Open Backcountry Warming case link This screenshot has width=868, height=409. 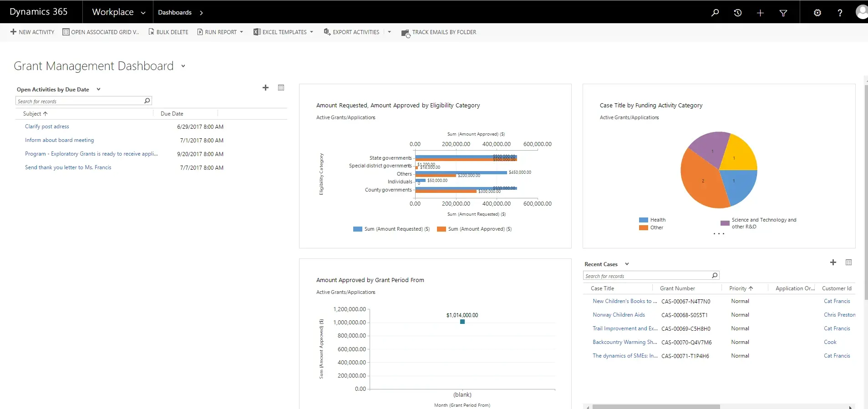tap(624, 342)
